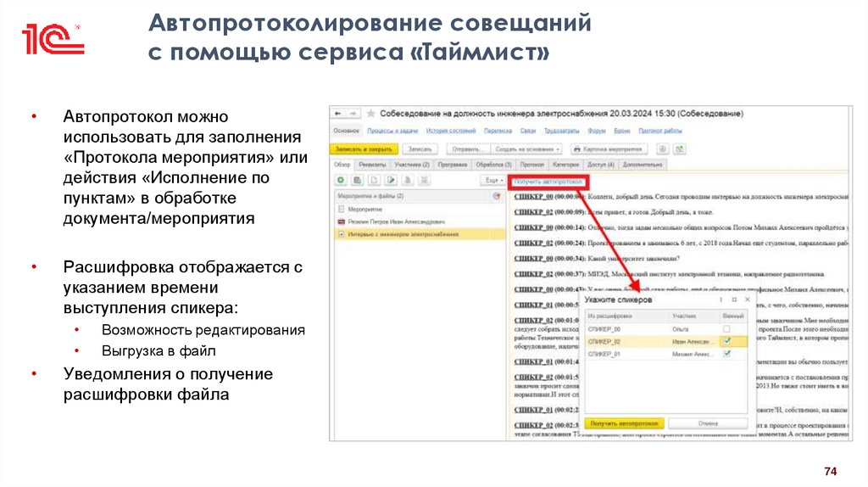The width and height of the screenshot is (868, 487).
Task: Open the 'Участники (2)' tab
Action: click(x=412, y=165)
